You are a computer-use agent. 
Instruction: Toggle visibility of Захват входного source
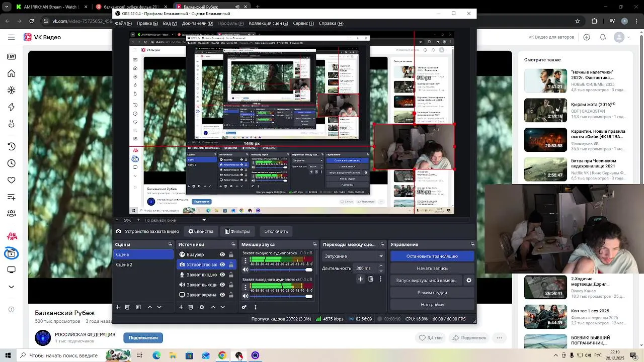222,275
